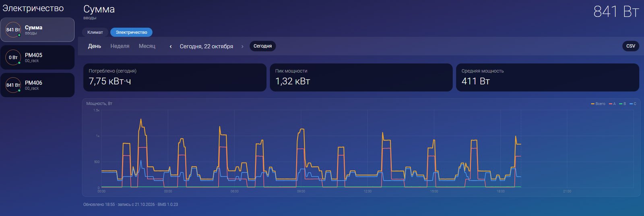Toggle phase C series in chart legend
This screenshot has height=216, width=644.
tap(633, 104)
